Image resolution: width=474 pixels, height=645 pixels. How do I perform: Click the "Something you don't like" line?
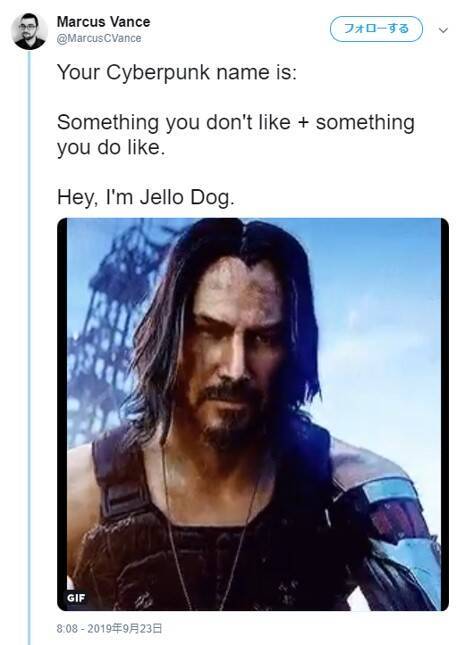pyautogui.click(x=174, y=122)
